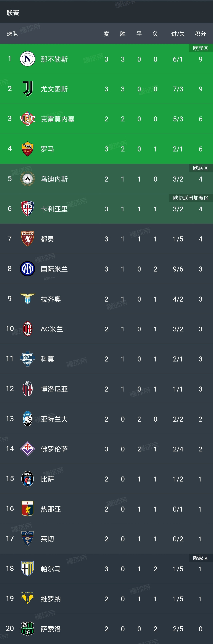Click the AC Milan crest icon
This screenshot has width=213, height=644.
(x=27, y=329)
